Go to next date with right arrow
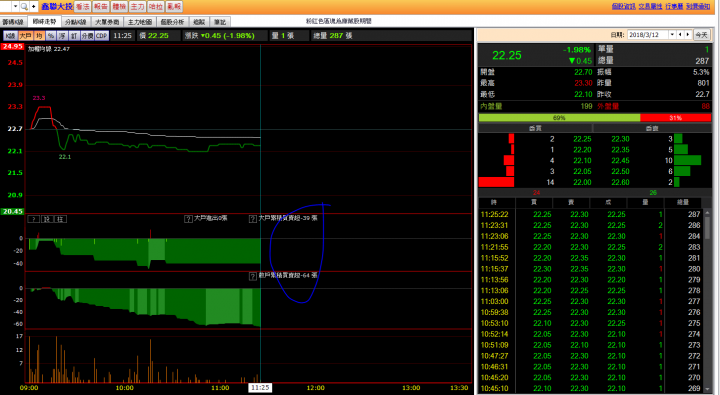The image size is (720, 395). point(688,35)
